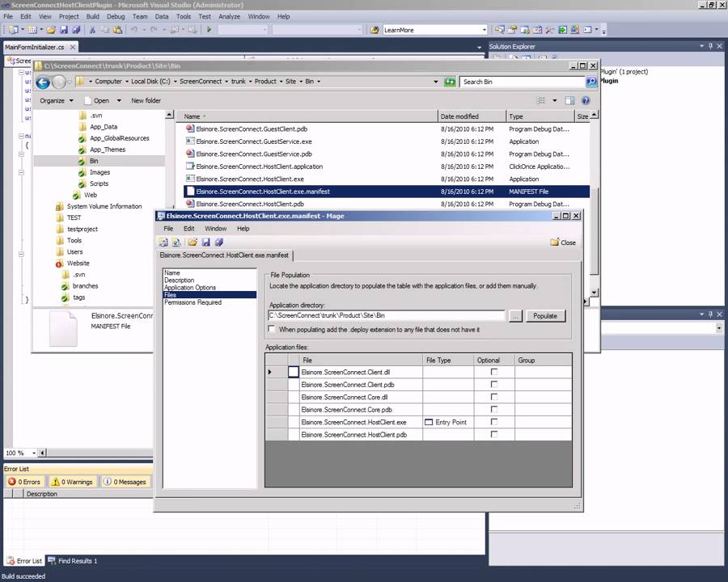Click the Find in Files icon beside LearnMore
This screenshot has width=728, height=582.
[375, 30]
